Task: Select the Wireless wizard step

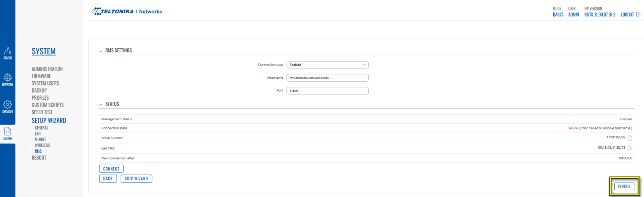Action: pyautogui.click(x=42, y=145)
